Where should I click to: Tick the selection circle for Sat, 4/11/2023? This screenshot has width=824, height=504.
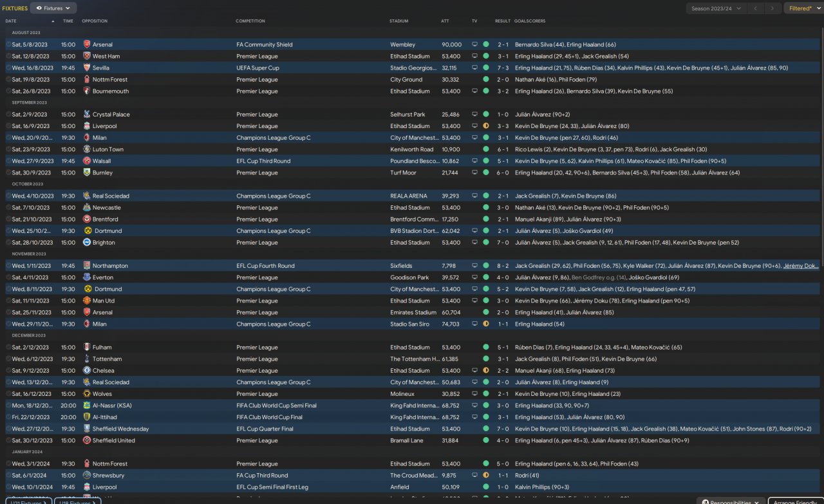coord(8,277)
